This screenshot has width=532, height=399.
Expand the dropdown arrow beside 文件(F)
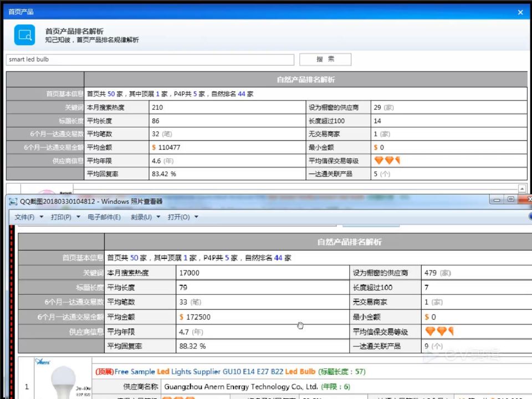click(x=42, y=217)
